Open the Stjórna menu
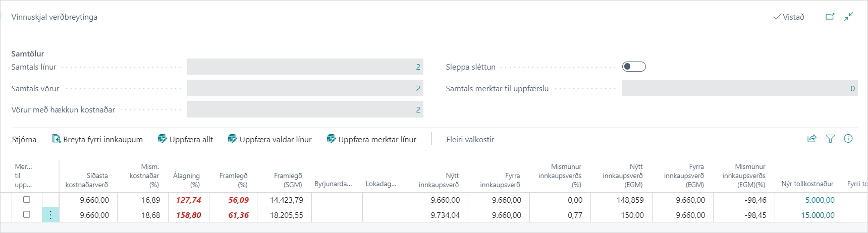This screenshot has width=868, height=233. point(24,139)
